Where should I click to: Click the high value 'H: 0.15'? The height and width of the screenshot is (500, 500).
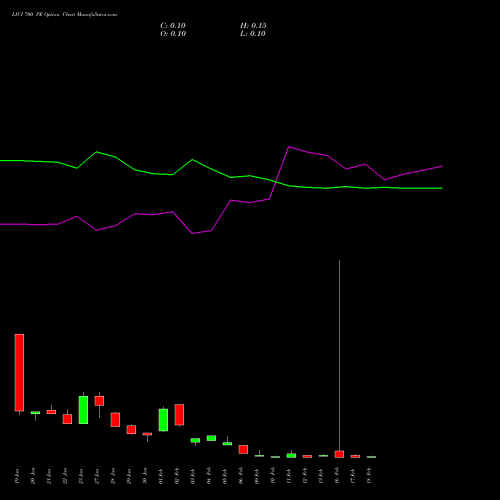coord(253,26)
